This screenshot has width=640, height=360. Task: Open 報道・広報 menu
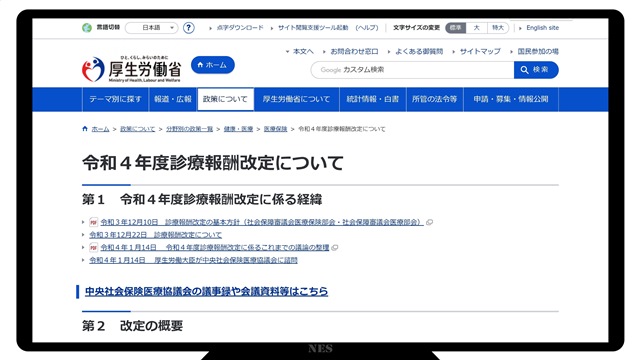coord(173,99)
